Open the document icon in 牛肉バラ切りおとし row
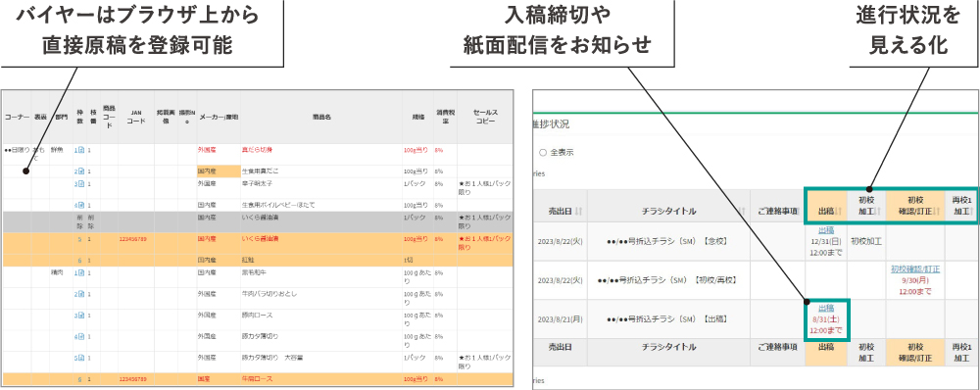980x390 pixels. [81, 294]
